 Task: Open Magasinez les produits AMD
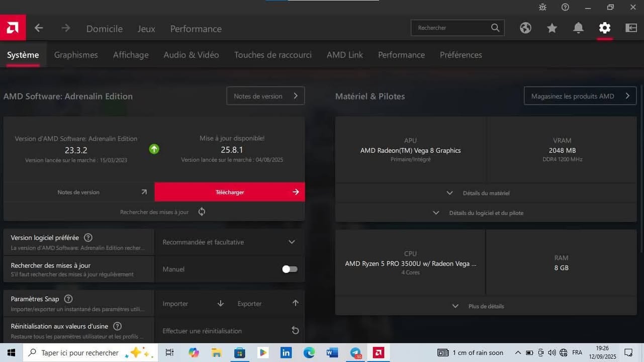tap(580, 96)
